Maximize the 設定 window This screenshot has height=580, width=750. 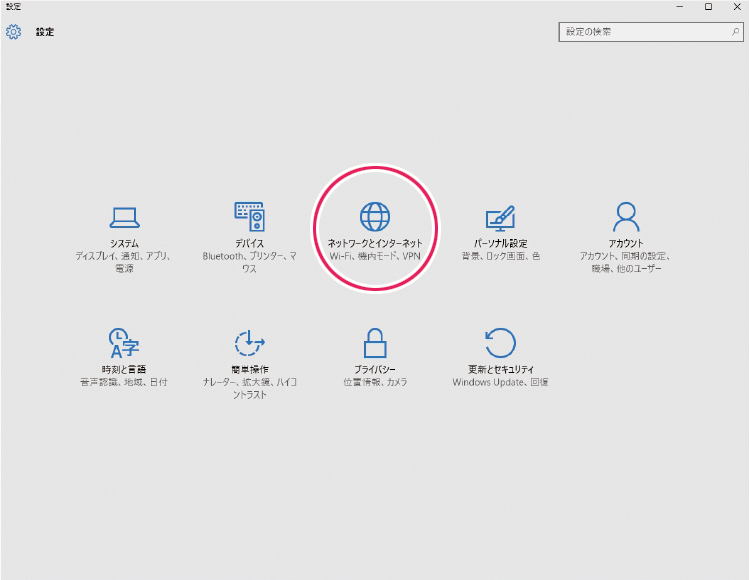[x=708, y=6]
